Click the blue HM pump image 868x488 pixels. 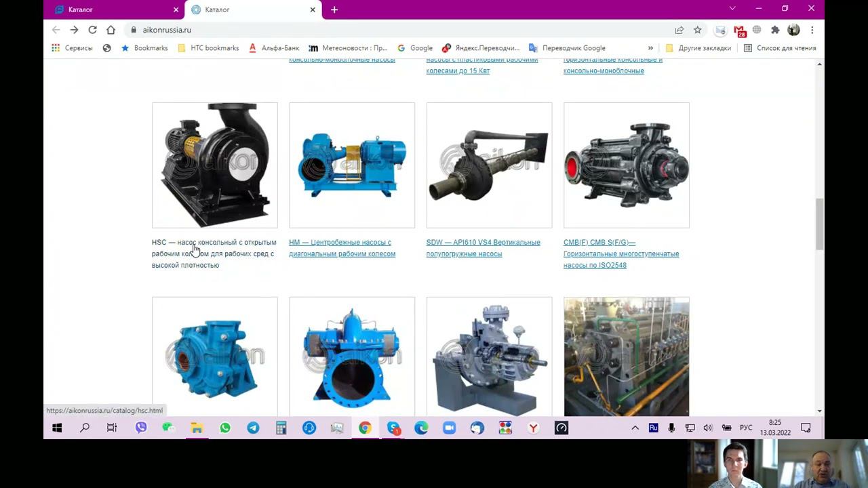352,165
